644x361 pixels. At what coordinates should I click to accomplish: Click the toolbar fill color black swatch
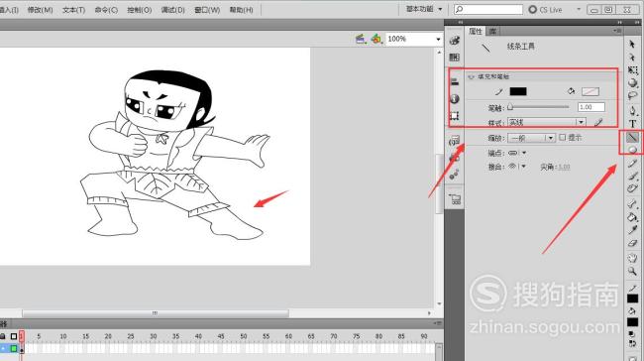pos(632,322)
